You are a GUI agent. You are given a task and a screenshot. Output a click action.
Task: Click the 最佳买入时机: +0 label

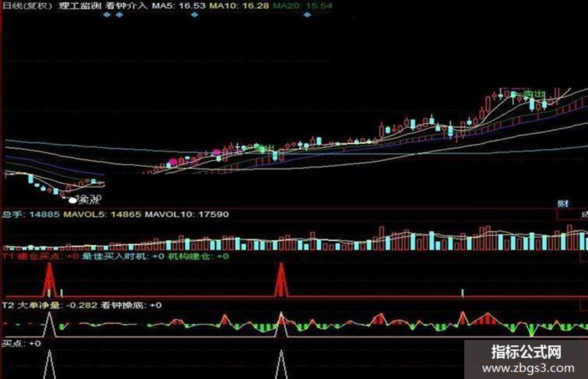[123, 256]
